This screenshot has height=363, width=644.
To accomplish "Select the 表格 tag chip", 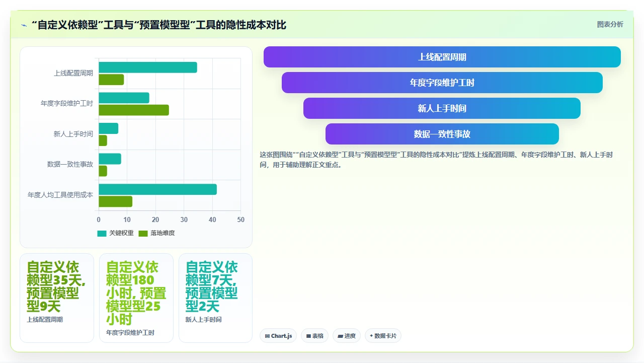I will click(x=314, y=336).
